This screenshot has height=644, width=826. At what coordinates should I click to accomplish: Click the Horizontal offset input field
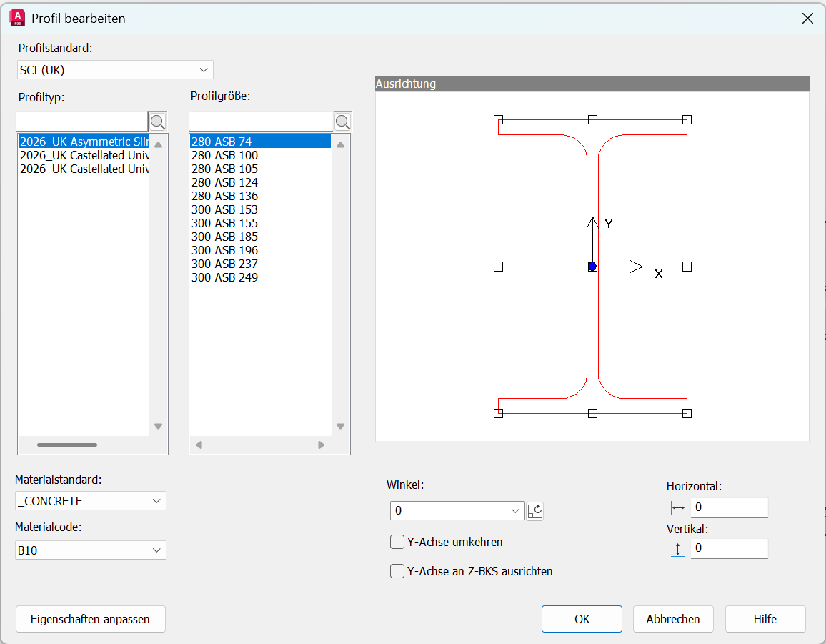pyautogui.click(x=728, y=507)
